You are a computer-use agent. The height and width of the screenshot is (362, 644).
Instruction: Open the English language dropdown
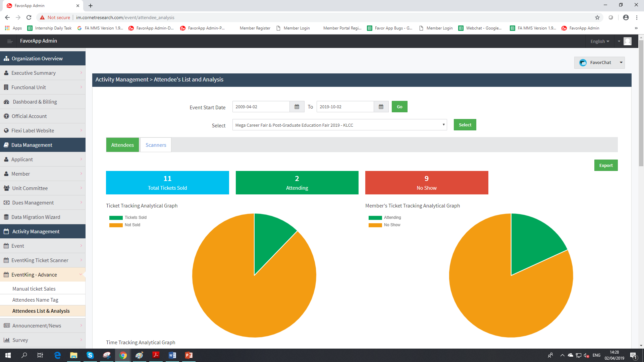click(x=600, y=41)
